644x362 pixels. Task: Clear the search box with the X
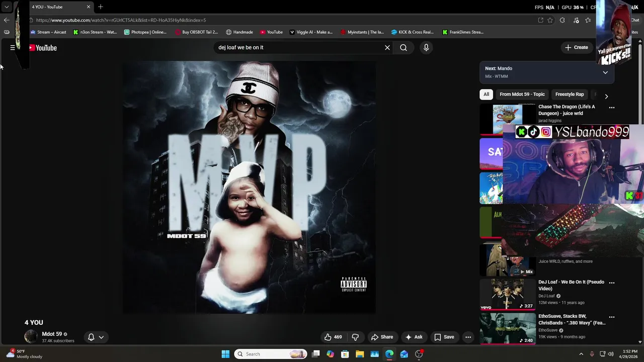point(387,47)
